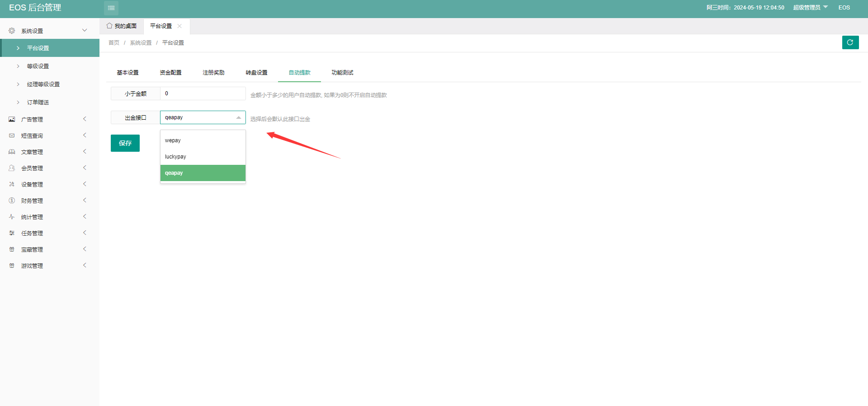Click the home icon on 我的桌面 tab

click(x=109, y=26)
